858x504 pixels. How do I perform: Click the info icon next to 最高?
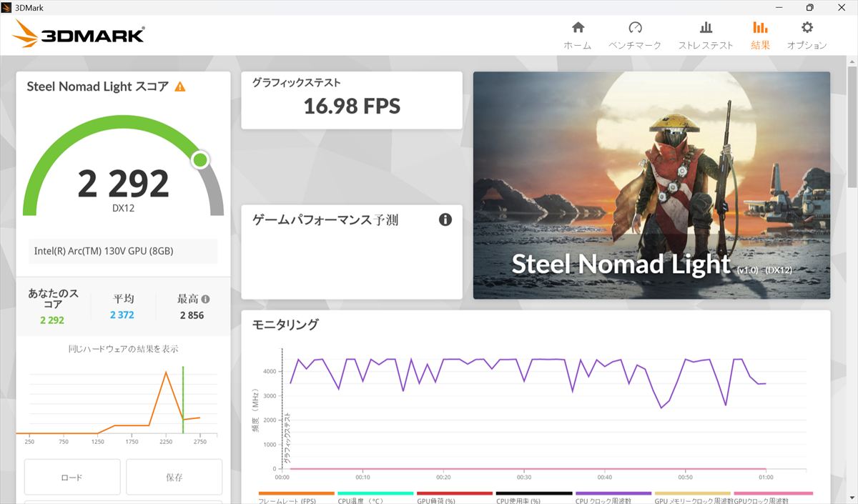[x=206, y=300]
